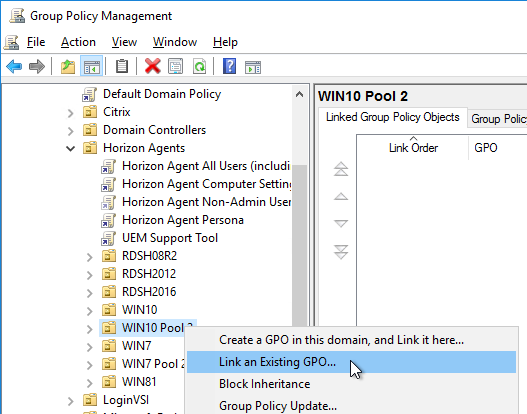Collapse the Horizon Agents tree node
The image size is (527, 414).
pos(70,148)
